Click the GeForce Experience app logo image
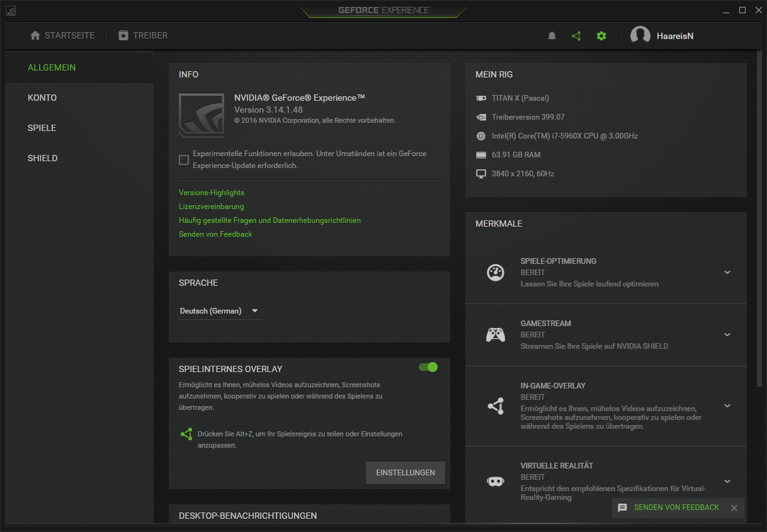Screen dimensions: 767x532 point(202,115)
